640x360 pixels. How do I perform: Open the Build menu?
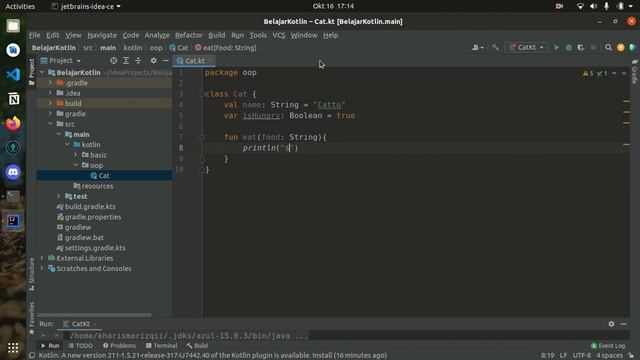tap(216, 35)
